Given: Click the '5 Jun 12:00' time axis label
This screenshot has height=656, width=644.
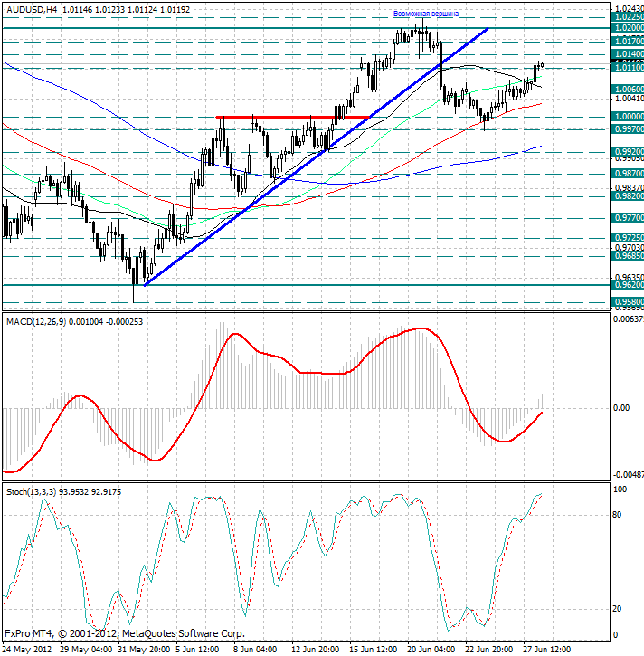Looking at the screenshot, I should [197, 650].
